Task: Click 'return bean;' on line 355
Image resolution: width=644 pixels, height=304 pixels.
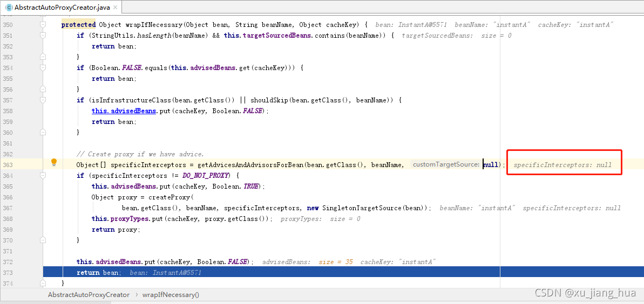Action: tap(114, 79)
